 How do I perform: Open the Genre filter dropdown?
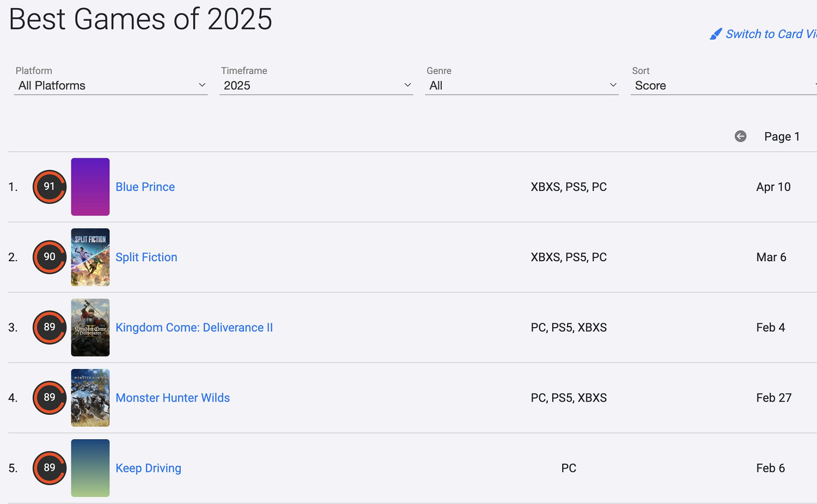tap(521, 85)
